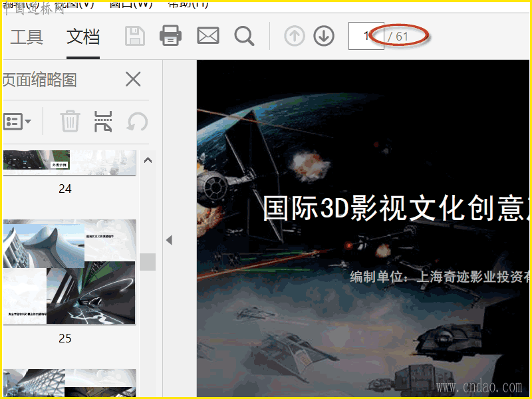Click the current page number field
Screen dimensions: 532x399
(366, 36)
